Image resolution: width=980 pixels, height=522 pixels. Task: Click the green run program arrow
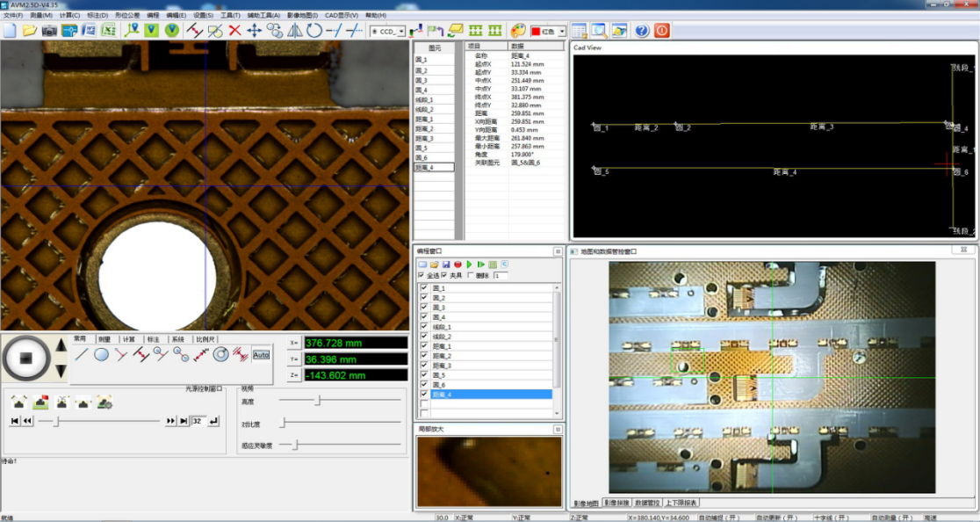pos(470,265)
